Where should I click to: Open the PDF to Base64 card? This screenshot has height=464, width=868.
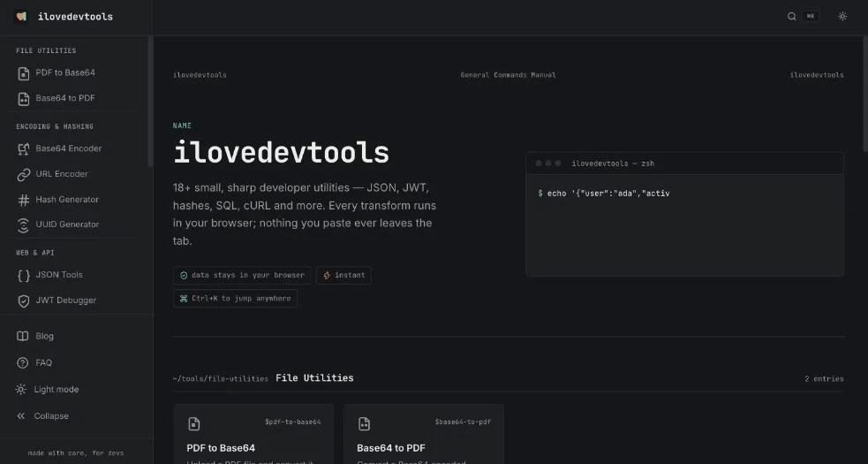tap(253, 434)
